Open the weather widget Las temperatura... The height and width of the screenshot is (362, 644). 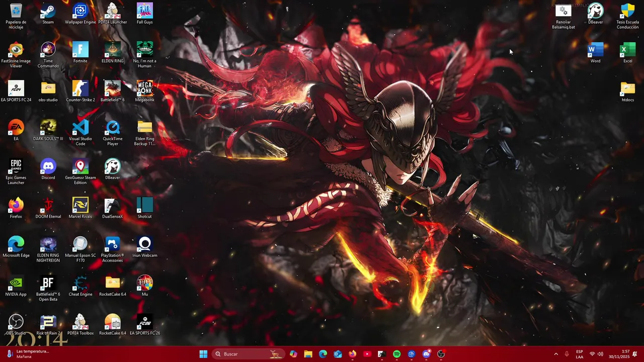(x=29, y=354)
